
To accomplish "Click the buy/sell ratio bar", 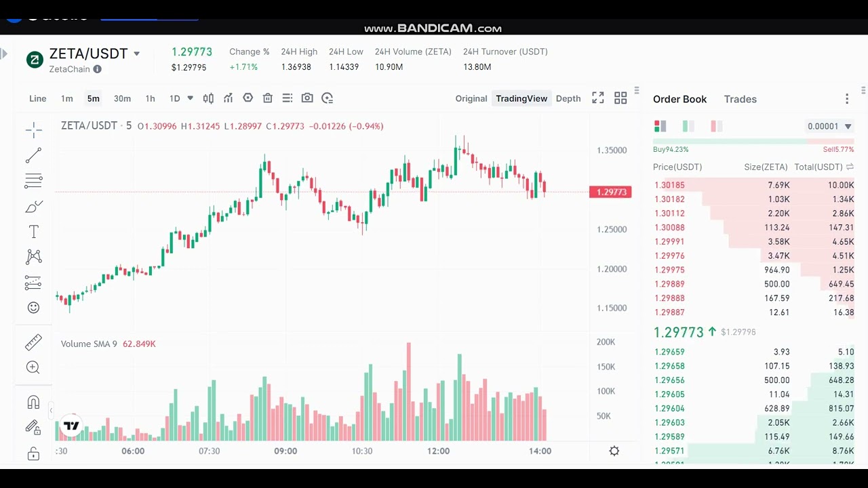I will 753,142.
